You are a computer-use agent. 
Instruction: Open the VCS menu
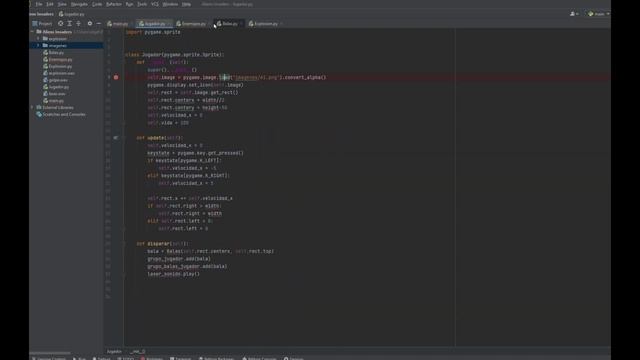[x=155, y=4]
